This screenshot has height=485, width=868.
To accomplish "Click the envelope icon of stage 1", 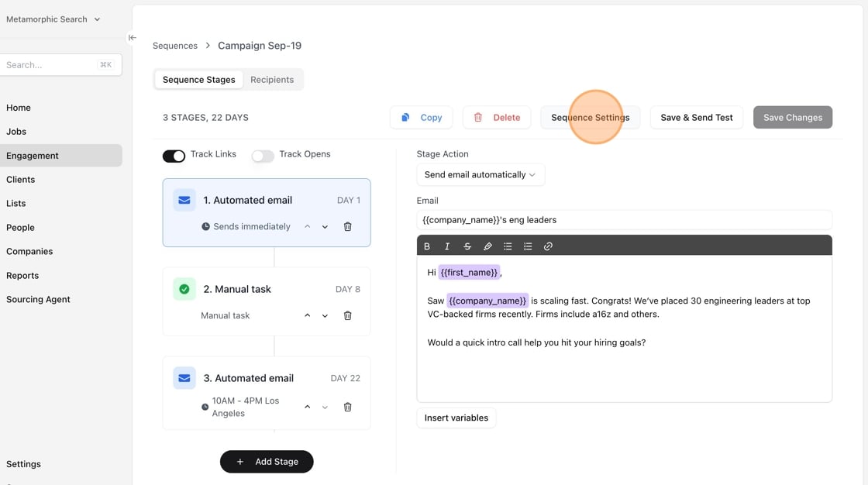I will pyautogui.click(x=184, y=200).
